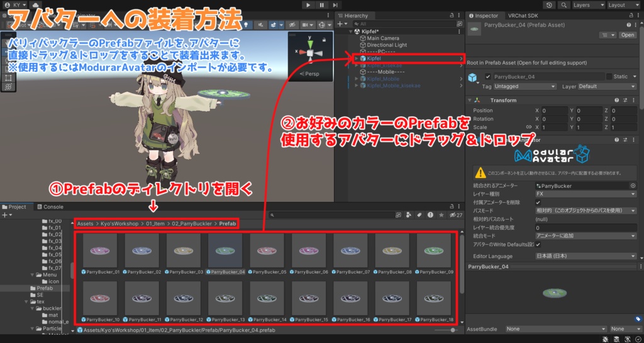Open the Transform presets icon
Viewport: 644px width, 343px height.
[625, 100]
